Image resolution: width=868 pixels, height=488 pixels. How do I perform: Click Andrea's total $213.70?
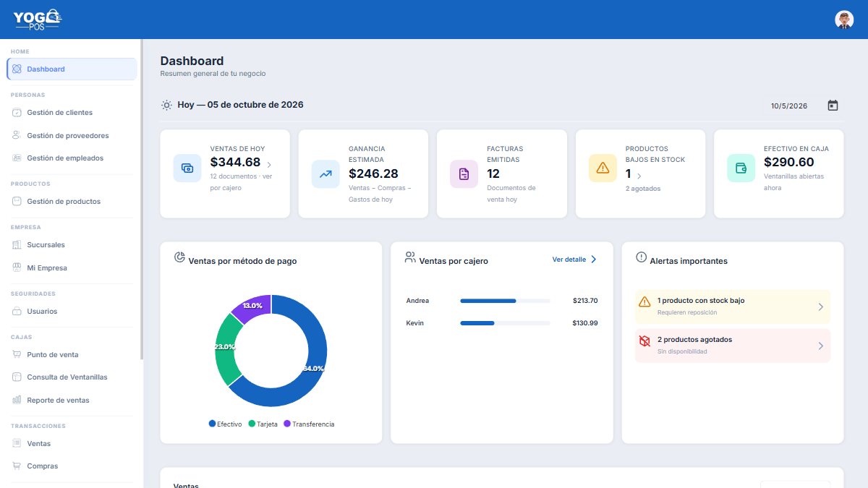coord(585,301)
